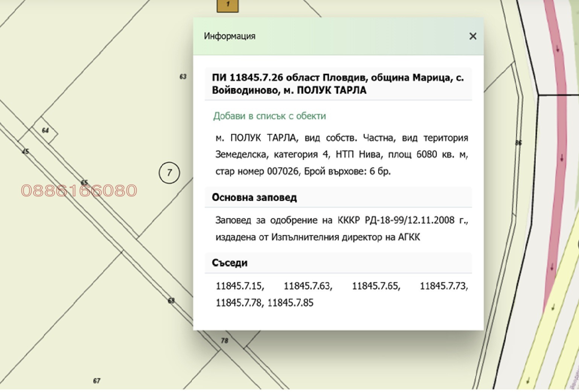
Task: Close the Информация popup
Action: 473,36
